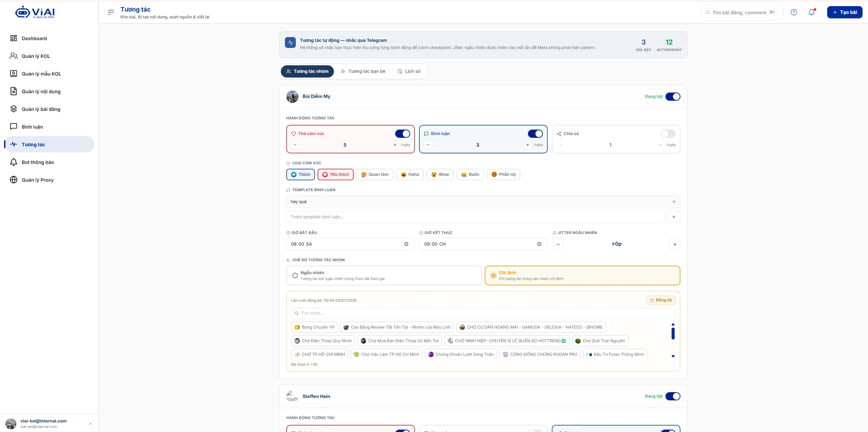Select the Bóng Chuyền VP group chip
The image size is (868, 432).
315,327
